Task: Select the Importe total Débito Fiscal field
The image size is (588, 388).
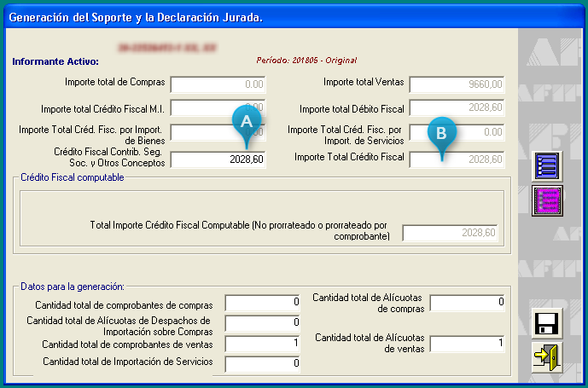Action: [457, 109]
